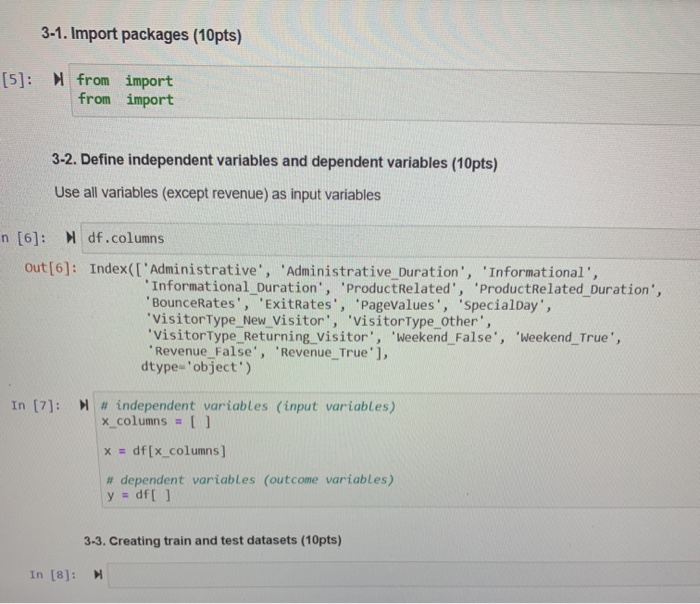Click the In [7] prompt label
Screen dimensions: 700x604
tap(36, 405)
